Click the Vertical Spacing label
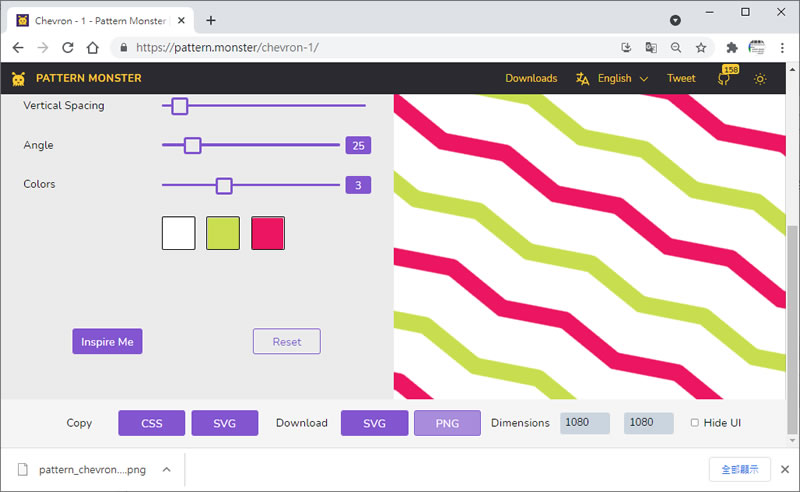The width and height of the screenshot is (800, 492). pos(64,106)
